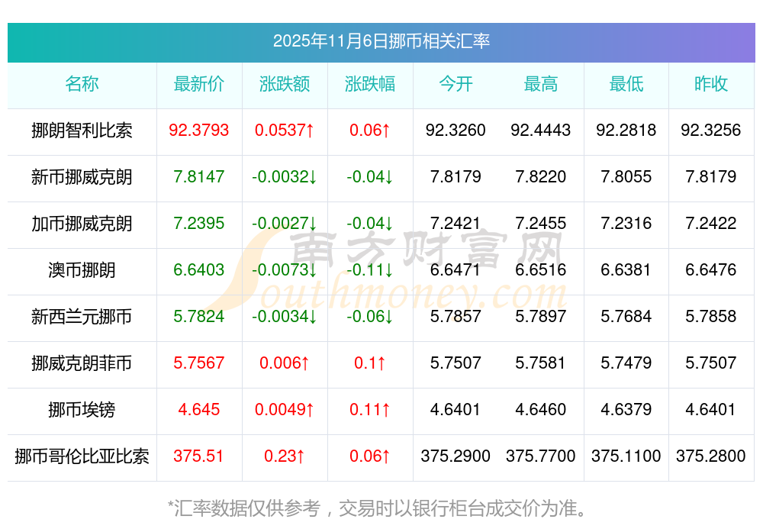763x532 pixels.
Task: Click high value 4.6460
Action: pos(541,409)
